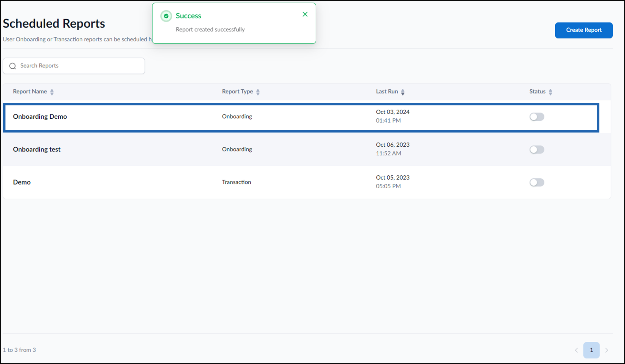Click the Oct 06, 2023 date
This screenshot has height=364, width=625.
(392, 145)
